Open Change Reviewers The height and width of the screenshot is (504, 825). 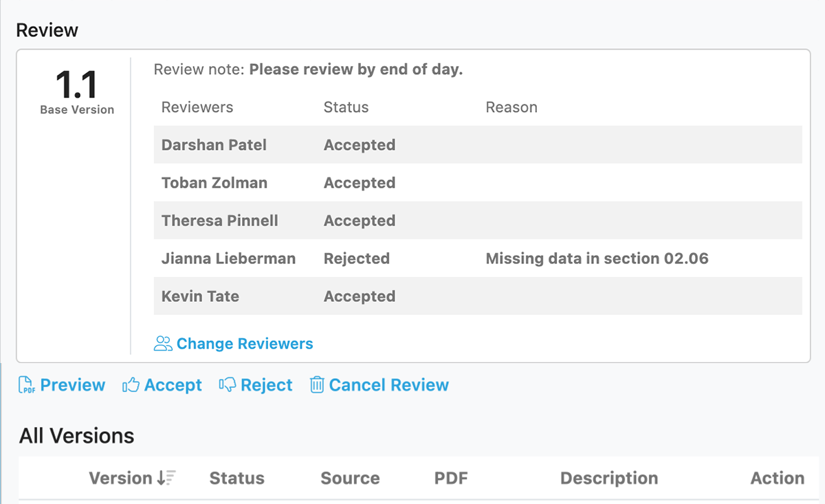point(244,342)
